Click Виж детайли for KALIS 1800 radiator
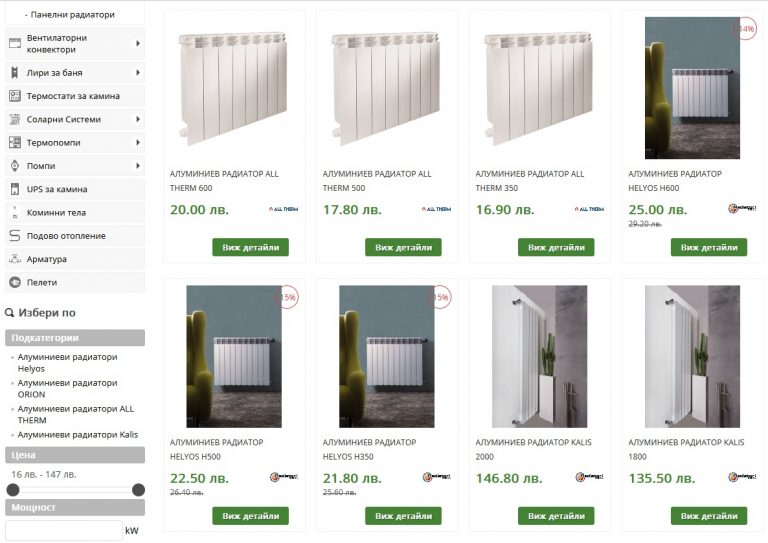 click(x=708, y=516)
